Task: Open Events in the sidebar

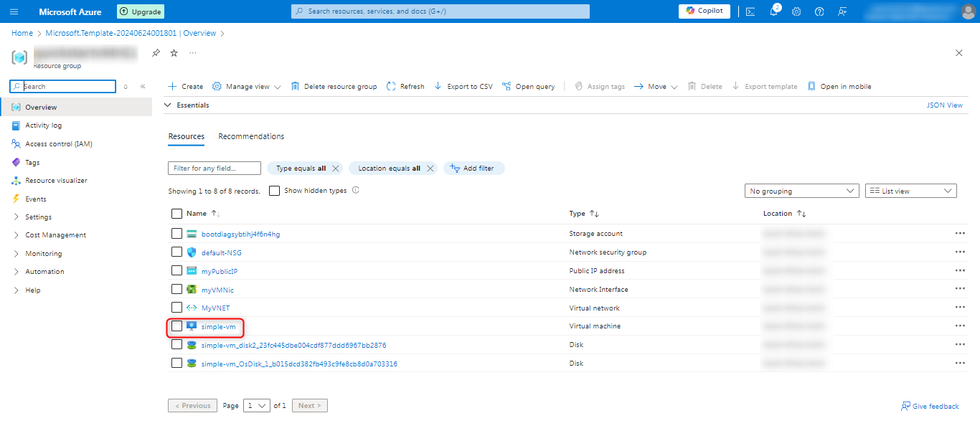Action: [35, 199]
